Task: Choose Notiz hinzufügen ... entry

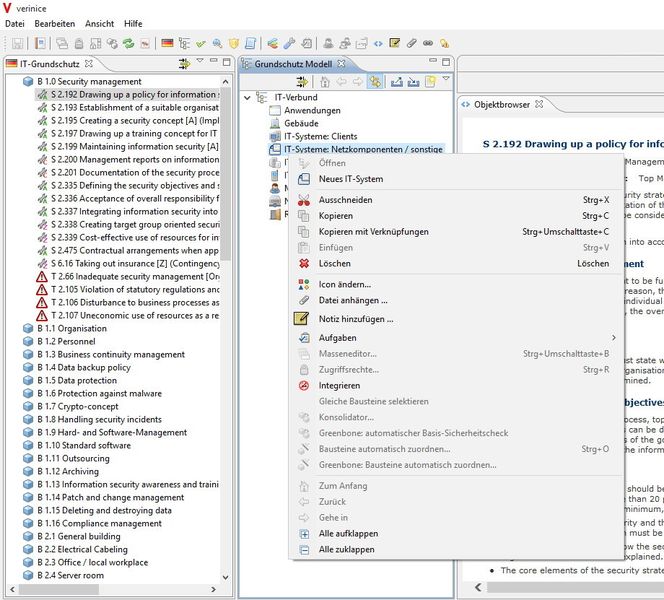Action: 455,319
